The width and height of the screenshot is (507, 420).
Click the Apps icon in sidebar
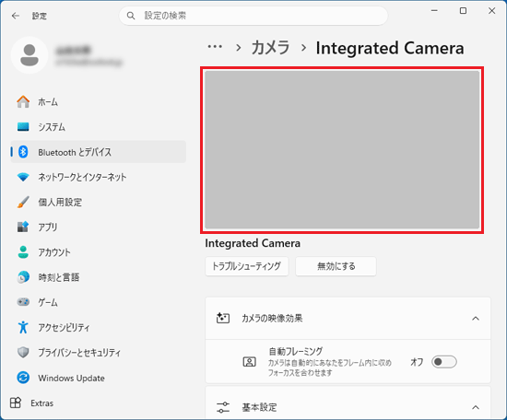coord(23,227)
